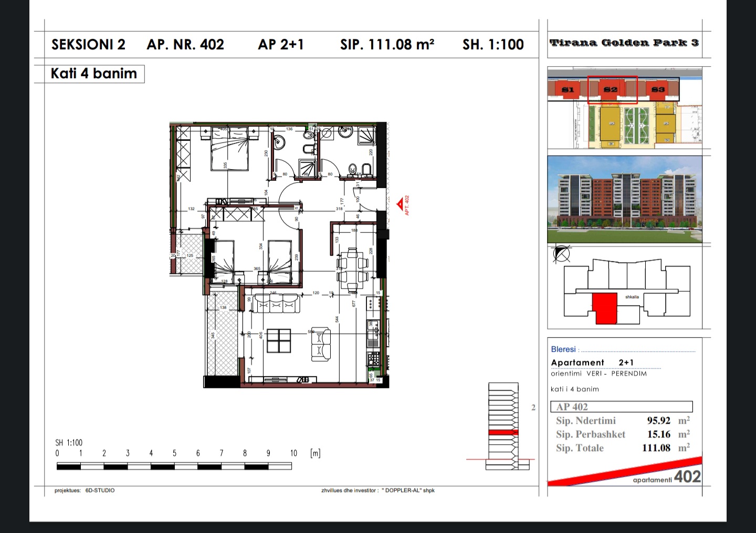Click the "SH 1:100" label above scale bar
This screenshot has width=756, height=533.
click(x=69, y=443)
